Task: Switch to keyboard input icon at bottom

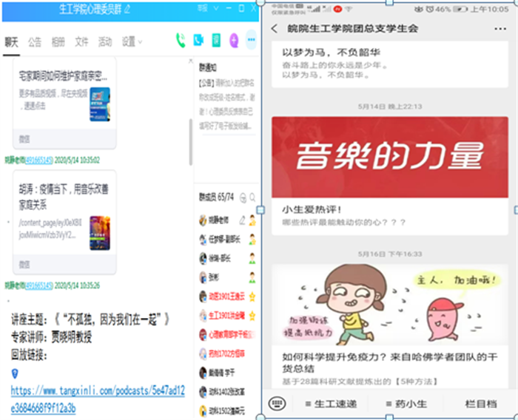Action: tap(277, 404)
